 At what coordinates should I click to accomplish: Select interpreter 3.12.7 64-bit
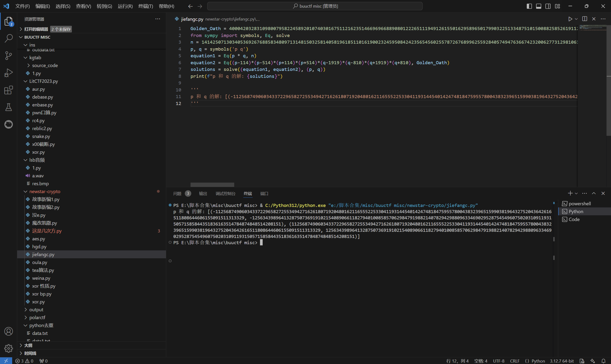[562, 361]
